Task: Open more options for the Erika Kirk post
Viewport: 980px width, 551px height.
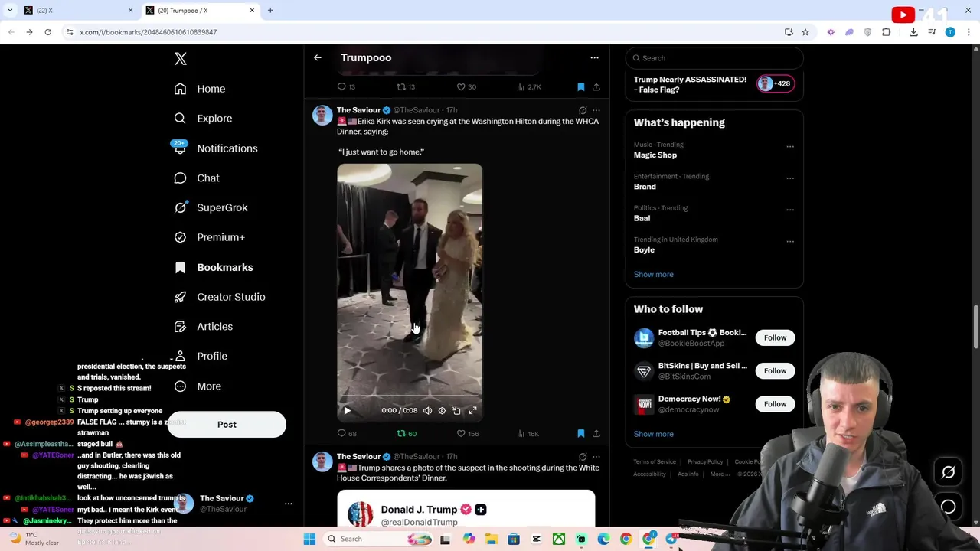Action: point(596,110)
